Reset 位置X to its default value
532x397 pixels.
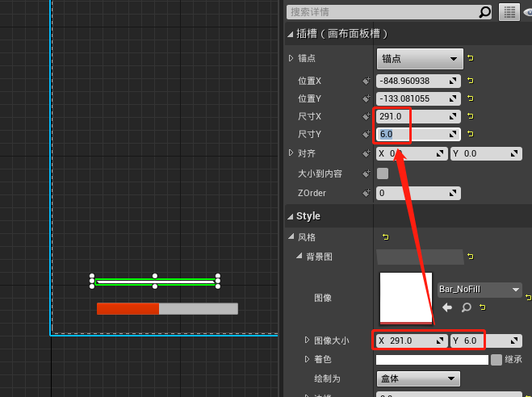coord(471,81)
